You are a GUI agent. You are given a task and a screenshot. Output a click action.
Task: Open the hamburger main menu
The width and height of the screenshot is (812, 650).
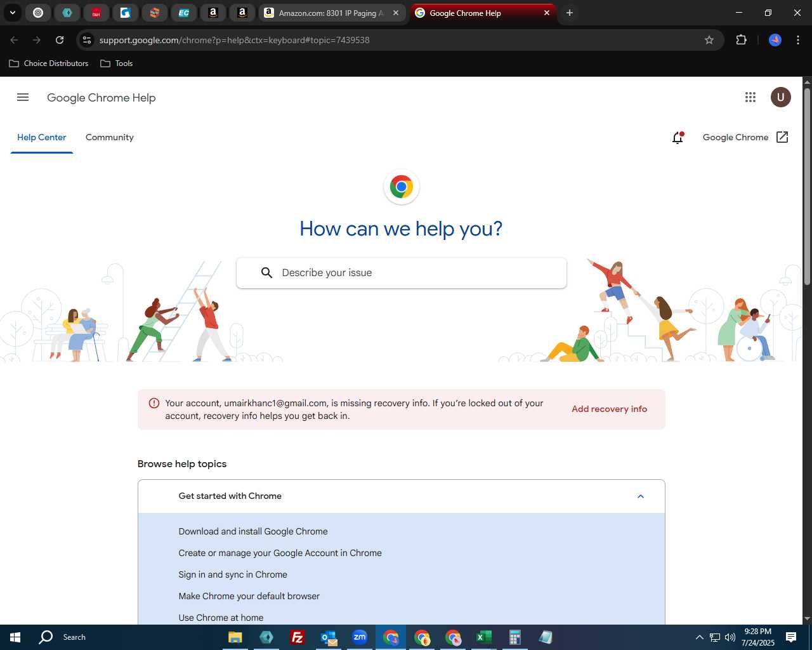click(23, 97)
